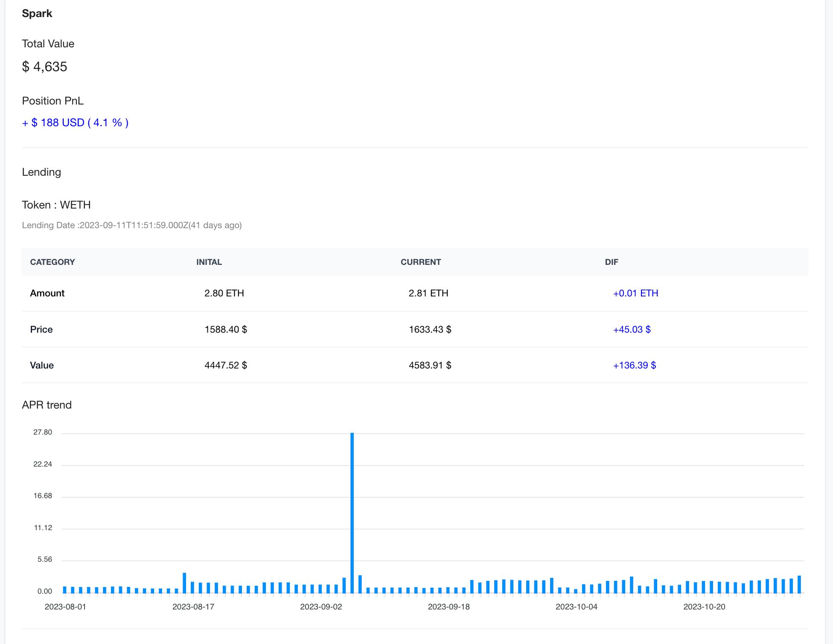833x644 pixels.
Task: Click the current price 1633.43 $
Action: click(430, 329)
